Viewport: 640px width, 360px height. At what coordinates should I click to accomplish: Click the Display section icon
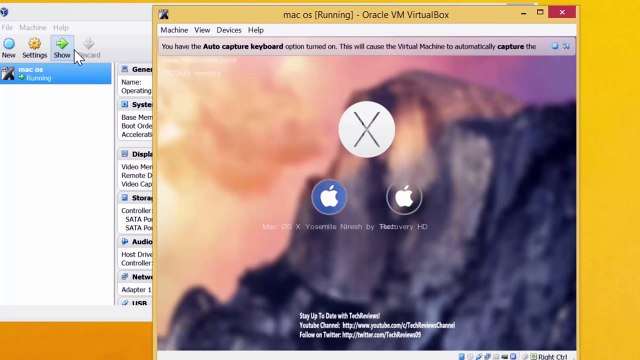[x=125, y=153]
